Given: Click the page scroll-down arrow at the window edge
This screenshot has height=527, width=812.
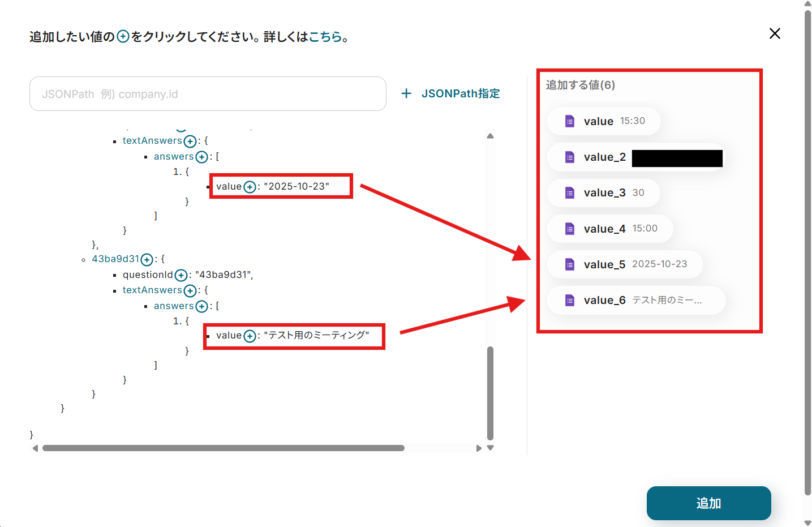Looking at the screenshot, I should (807, 523).
